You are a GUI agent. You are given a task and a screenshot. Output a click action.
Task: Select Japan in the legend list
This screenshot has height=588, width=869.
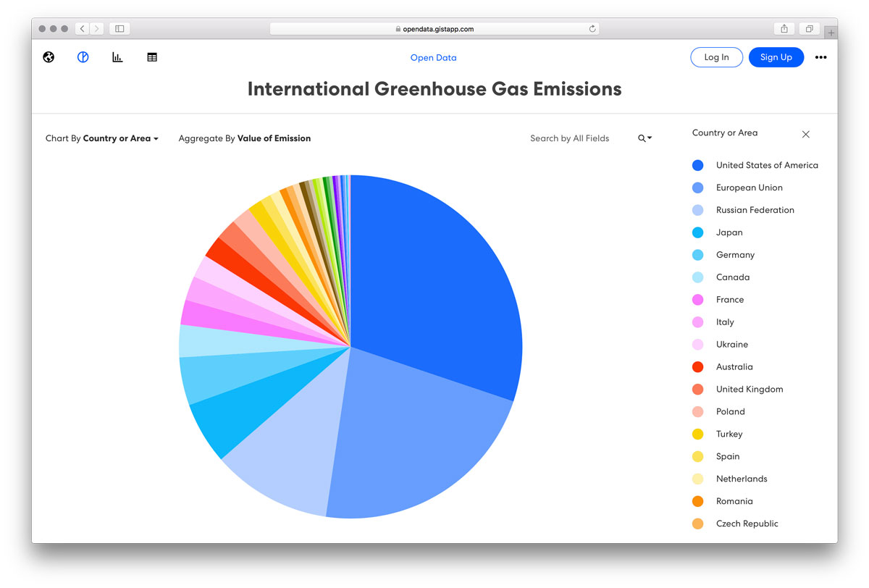(x=729, y=232)
